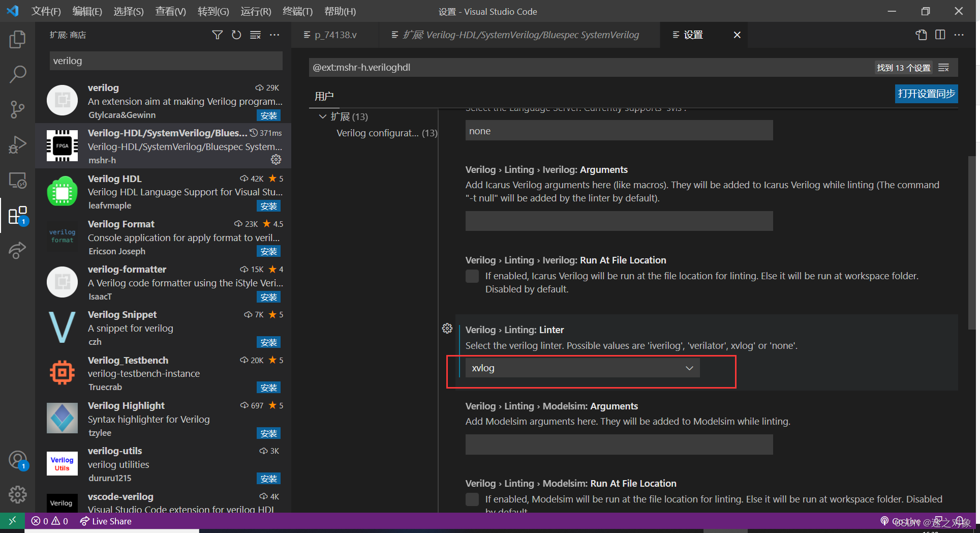The image size is (980, 533).
Task: Open the errors and warnings status item
Action: [x=50, y=521]
